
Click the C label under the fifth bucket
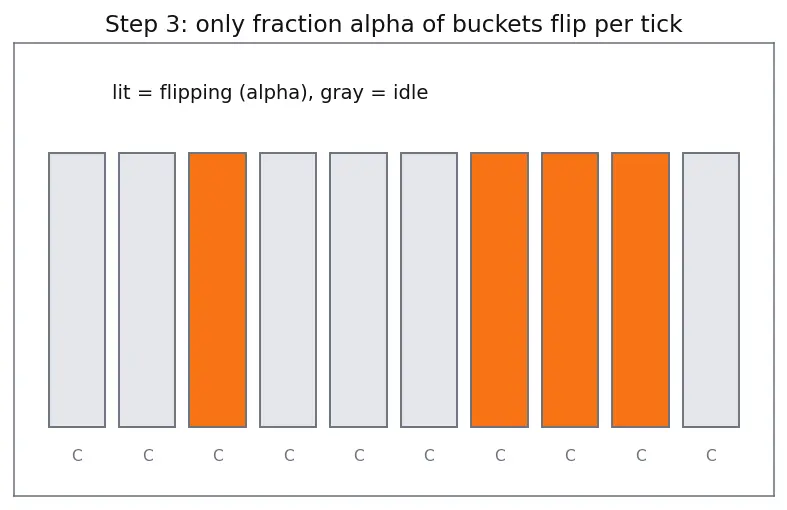point(359,455)
